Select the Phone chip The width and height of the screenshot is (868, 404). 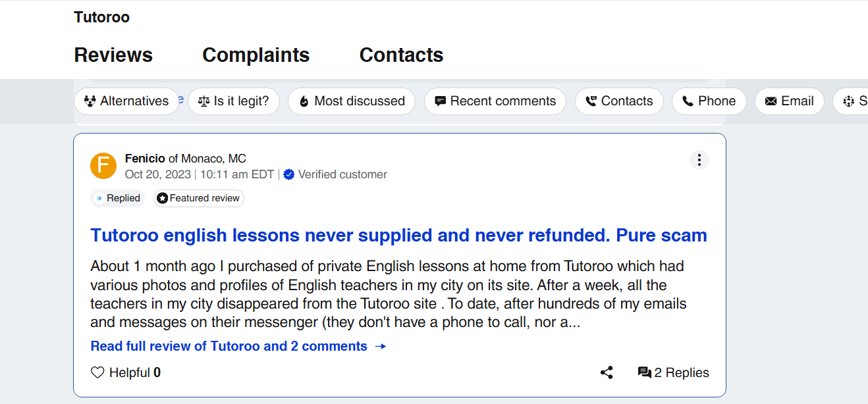709,101
